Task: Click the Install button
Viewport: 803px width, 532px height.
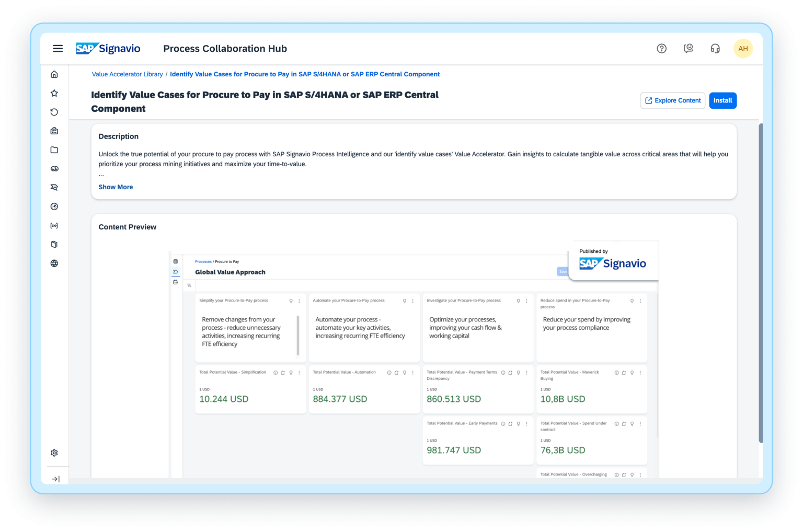Action: click(722, 100)
